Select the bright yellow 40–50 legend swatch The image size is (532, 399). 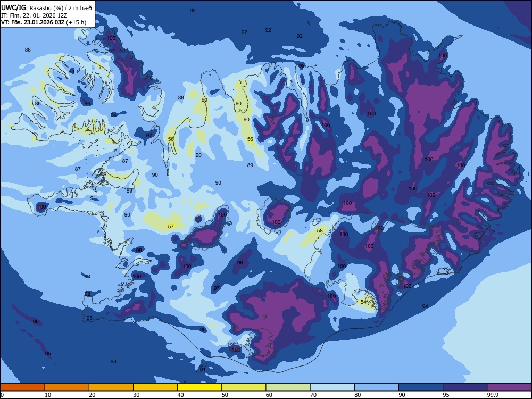199,387
